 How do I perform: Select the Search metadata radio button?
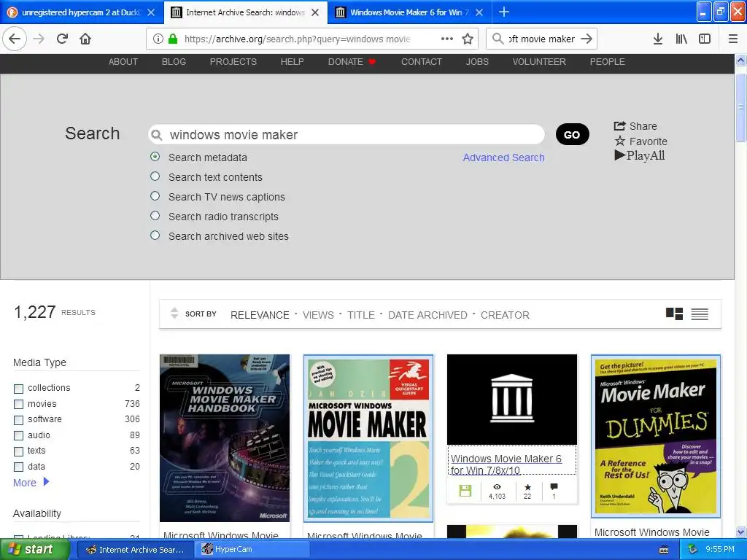click(x=155, y=157)
